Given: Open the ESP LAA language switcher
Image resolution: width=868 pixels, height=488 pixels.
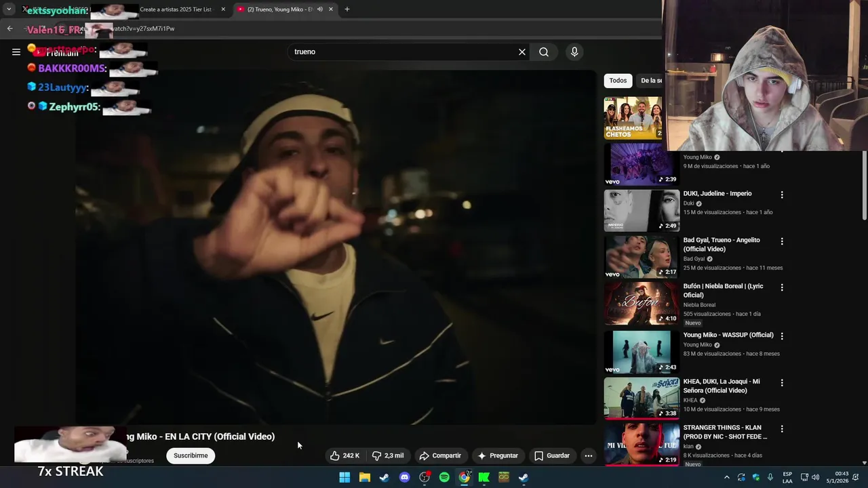Looking at the screenshot, I should click(x=787, y=477).
